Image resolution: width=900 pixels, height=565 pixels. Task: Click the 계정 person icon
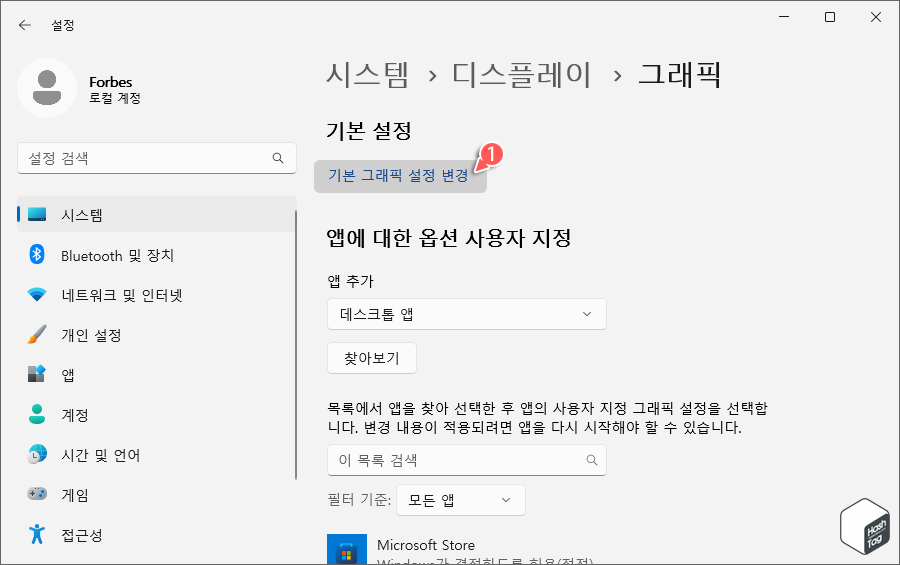click(37, 414)
